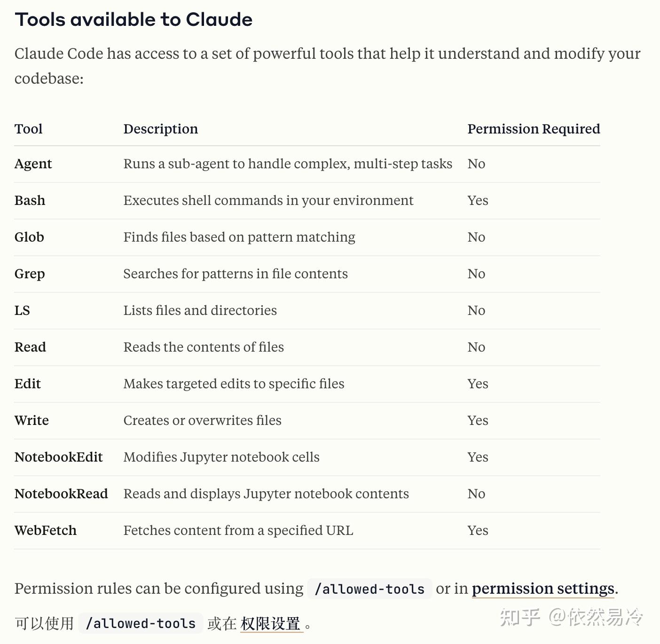Select the WebFetch tool name cell
The image size is (660, 644).
(46, 530)
